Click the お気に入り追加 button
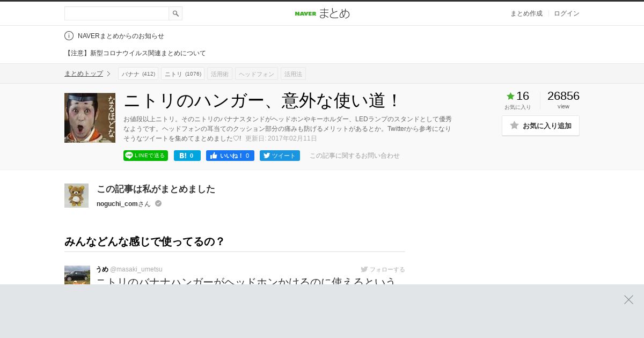The width and height of the screenshot is (644, 338). [x=540, y=126]
